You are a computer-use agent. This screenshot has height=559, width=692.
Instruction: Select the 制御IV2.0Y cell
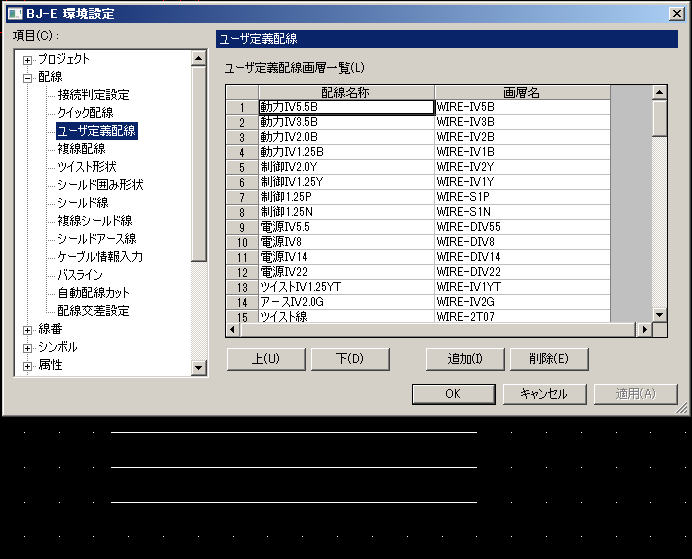[x=346, y=167]
